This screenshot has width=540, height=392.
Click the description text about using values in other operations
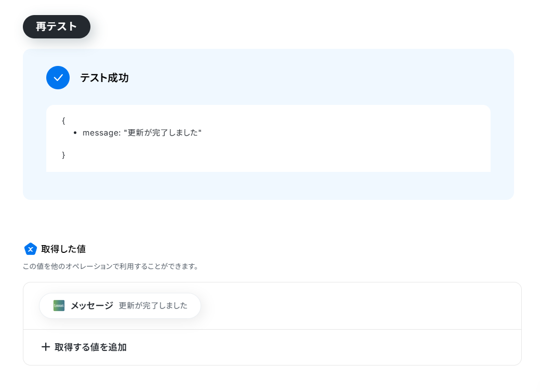[111, 266]
